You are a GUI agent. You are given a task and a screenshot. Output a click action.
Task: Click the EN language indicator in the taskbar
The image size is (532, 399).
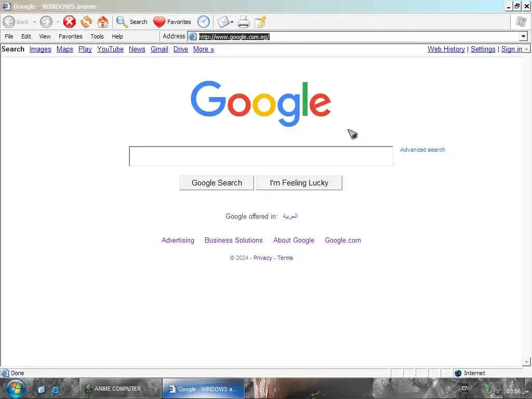point(465,388)
